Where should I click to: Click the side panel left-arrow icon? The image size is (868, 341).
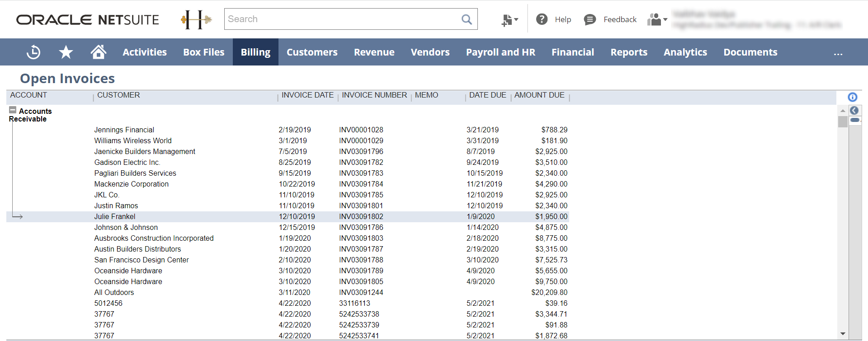(x=854, y=111)
